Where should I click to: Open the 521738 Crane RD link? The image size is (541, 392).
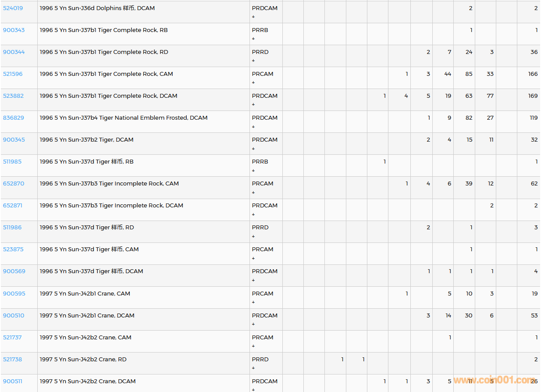[x=12, y=360]
